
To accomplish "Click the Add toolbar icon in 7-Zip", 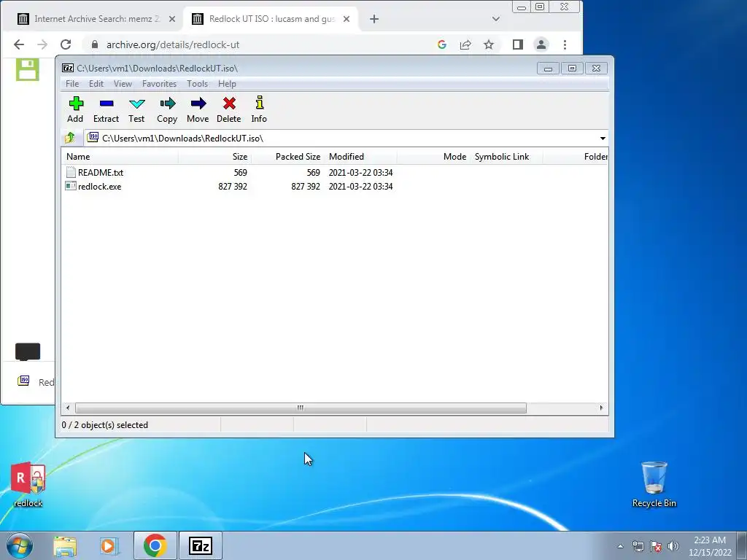I will click(75, 109).
